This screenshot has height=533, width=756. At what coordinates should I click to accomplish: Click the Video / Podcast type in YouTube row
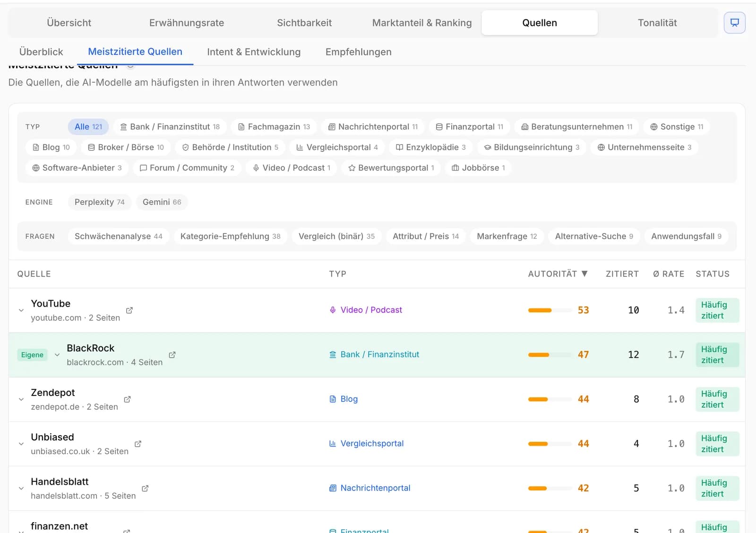tap(366, 310)
